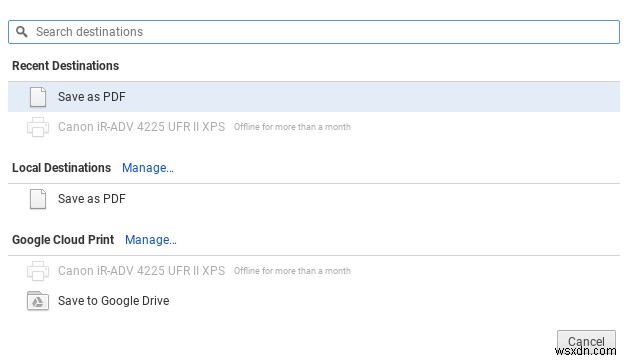This screenshot has width=628, height=361.
Task: Select Save as PDF under Local Destinations
Action: pos(314,199)
